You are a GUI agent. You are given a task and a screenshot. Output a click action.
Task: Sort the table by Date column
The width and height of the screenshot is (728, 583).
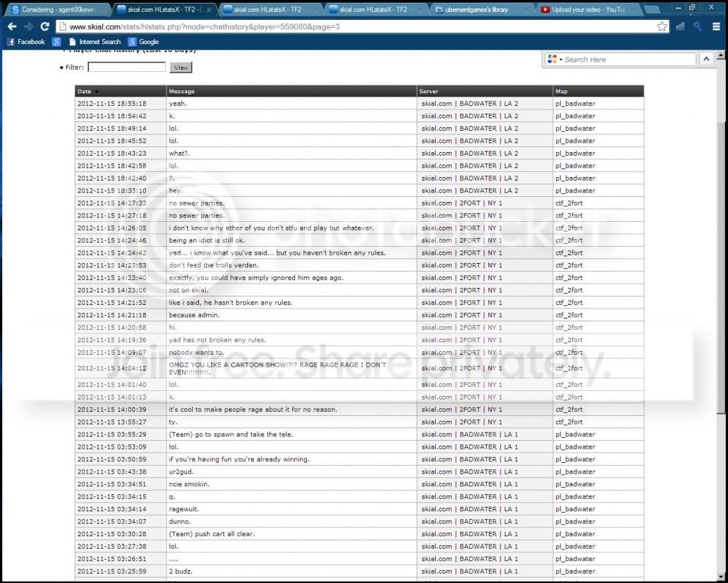tap(85, 92)
